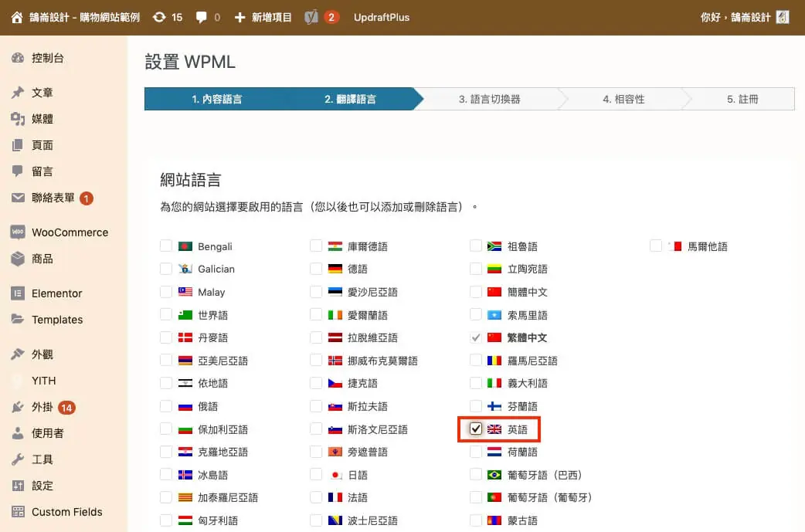The image size is (805, 532).
Task: Tick the 簡體中文 checkbox
Action: (x=475, y=292)
